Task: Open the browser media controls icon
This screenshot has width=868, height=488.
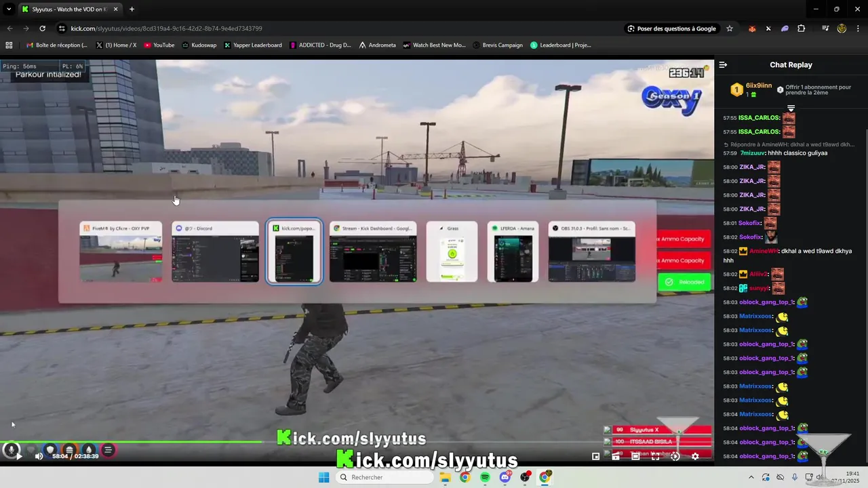Action: click(x=825, y=28)
